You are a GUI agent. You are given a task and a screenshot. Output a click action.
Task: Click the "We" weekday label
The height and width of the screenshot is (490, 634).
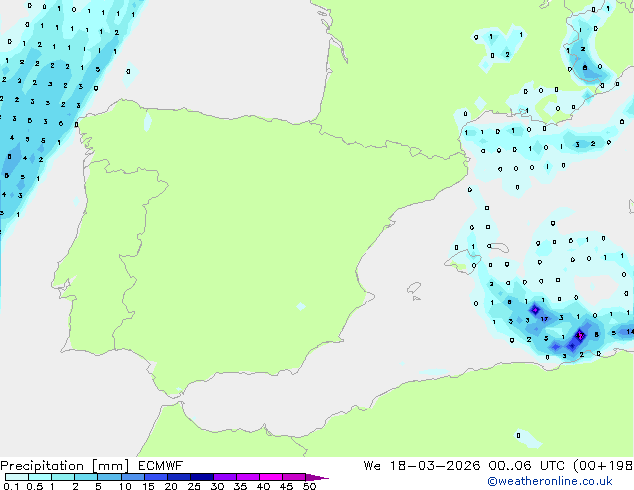(x=372, y=466)
